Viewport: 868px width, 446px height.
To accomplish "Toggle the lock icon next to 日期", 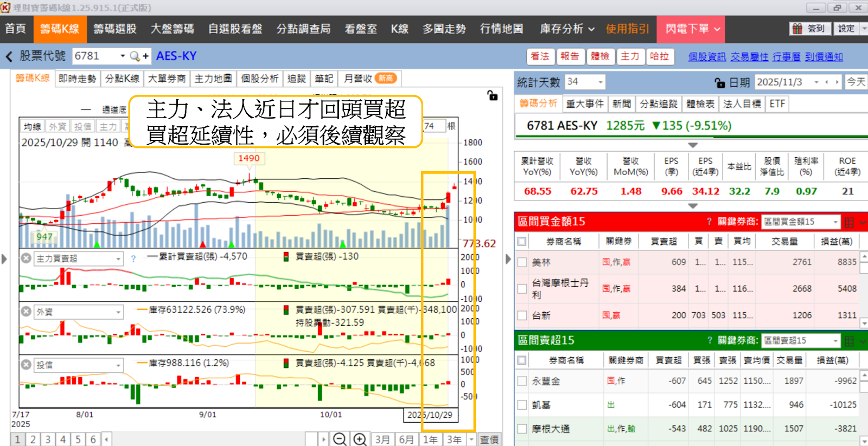I will coord(720,82).
